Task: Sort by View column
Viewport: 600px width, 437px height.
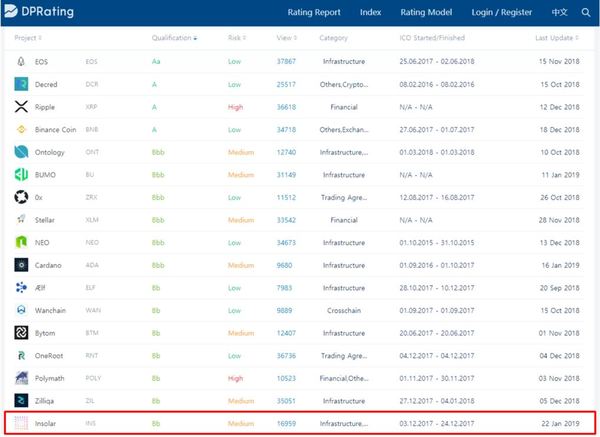Action: coord(287,38)
